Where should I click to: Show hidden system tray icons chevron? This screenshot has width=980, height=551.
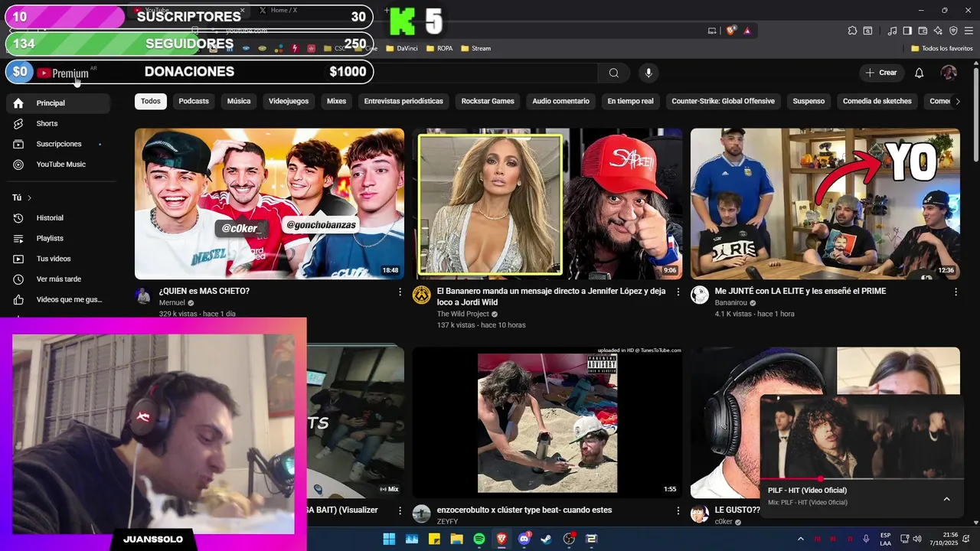click(801, 539)
